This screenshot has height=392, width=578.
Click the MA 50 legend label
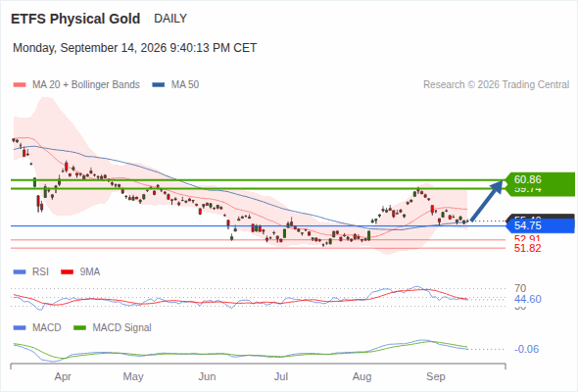coord(185,85)
